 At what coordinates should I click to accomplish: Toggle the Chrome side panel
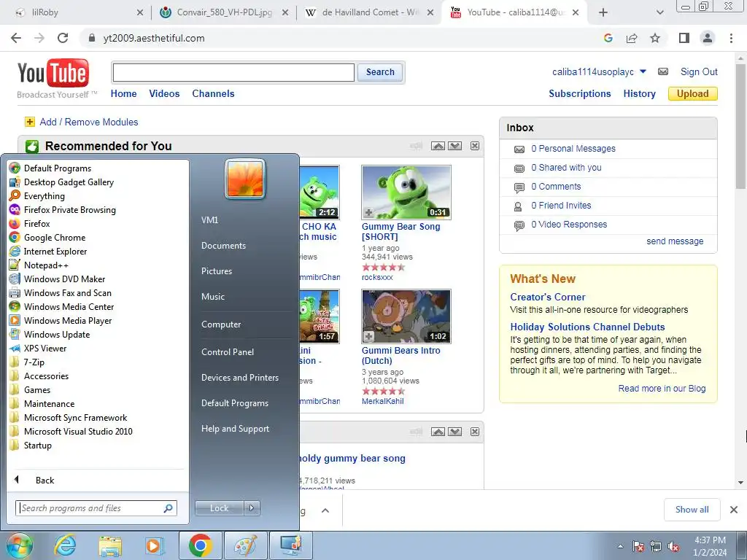click(684, 38)
